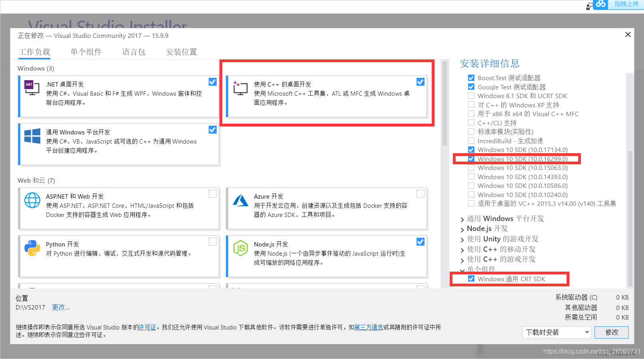
Task: Click the Node.js hexagon logo icon
Action: coord(240,248)
